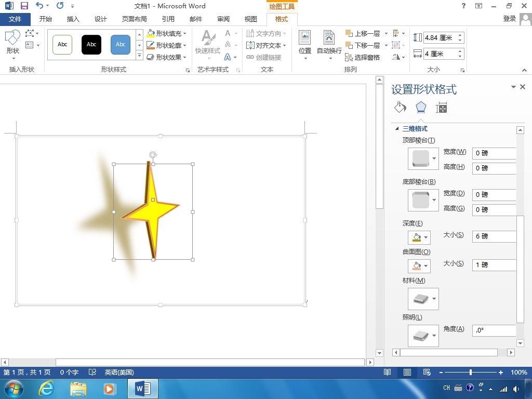Click the Sign in (登录) link
The image size is (532, 399).
tap(509, 19)
